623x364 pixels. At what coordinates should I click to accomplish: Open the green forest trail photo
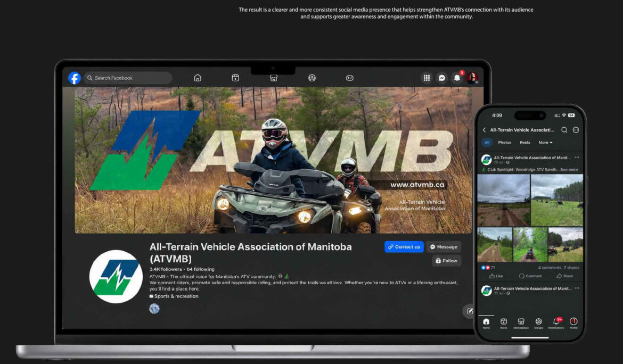(x=530, y=244)
